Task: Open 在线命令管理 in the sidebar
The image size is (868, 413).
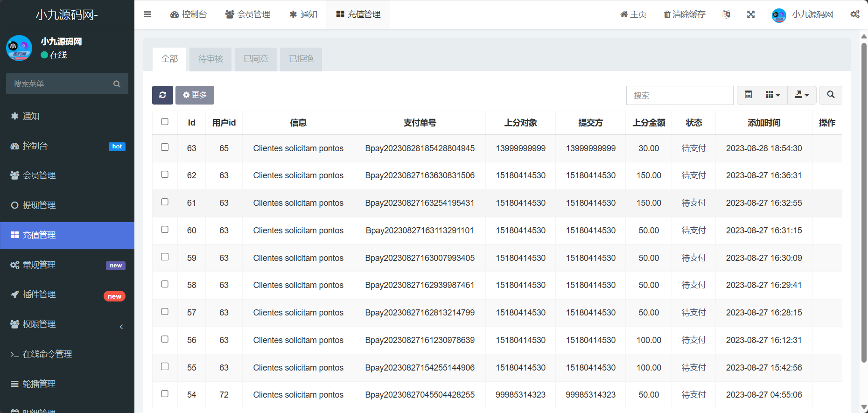Action: 67,354
